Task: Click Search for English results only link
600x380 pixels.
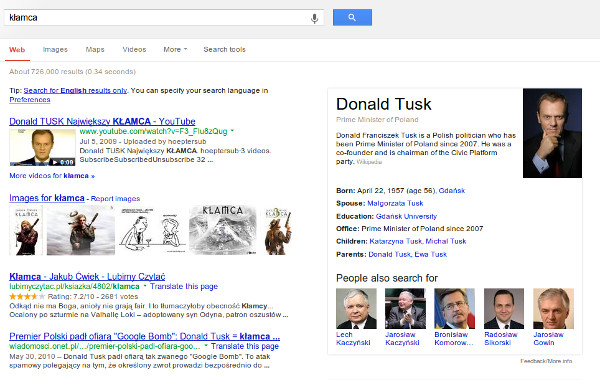Action: point(75,91)
